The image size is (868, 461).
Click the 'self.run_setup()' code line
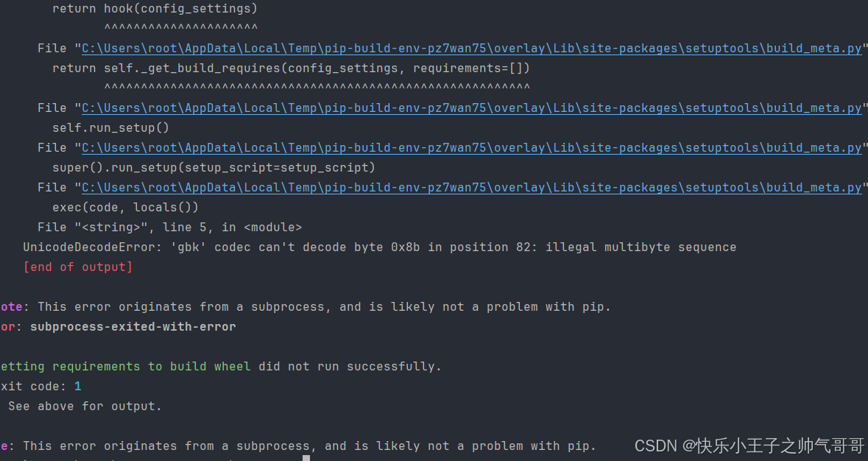click(110, 128)
